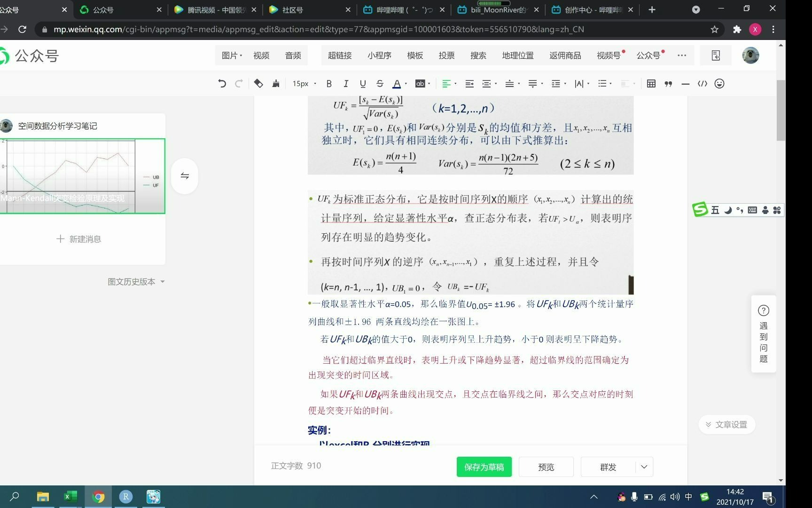Insert a horizontal divider line

(x=685, y=84)
